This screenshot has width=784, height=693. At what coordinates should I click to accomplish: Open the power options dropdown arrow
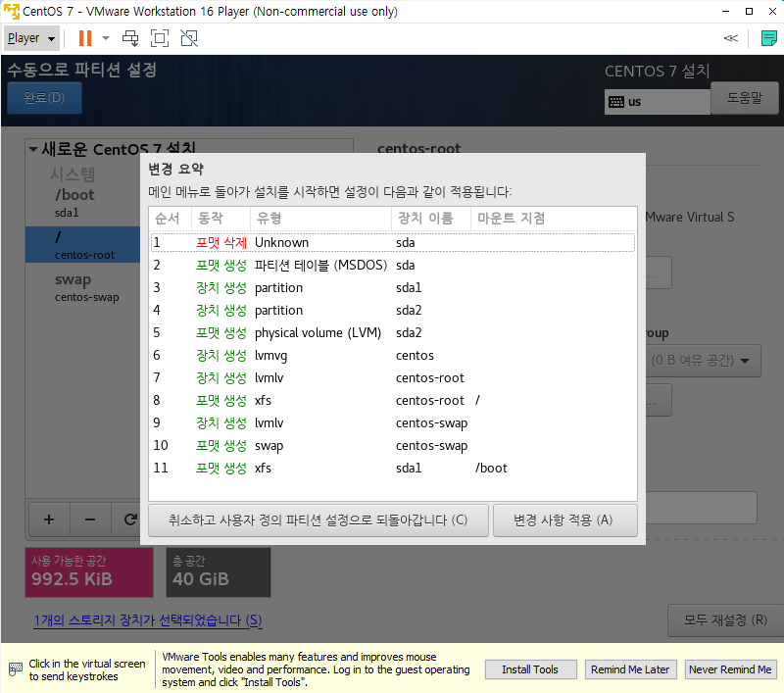pyautogui.click(x=106, y=38)
